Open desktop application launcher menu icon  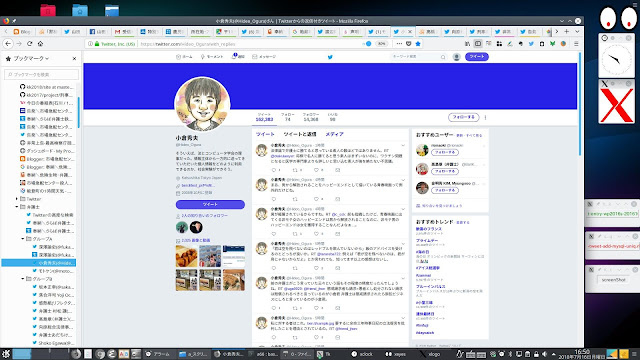5,354
